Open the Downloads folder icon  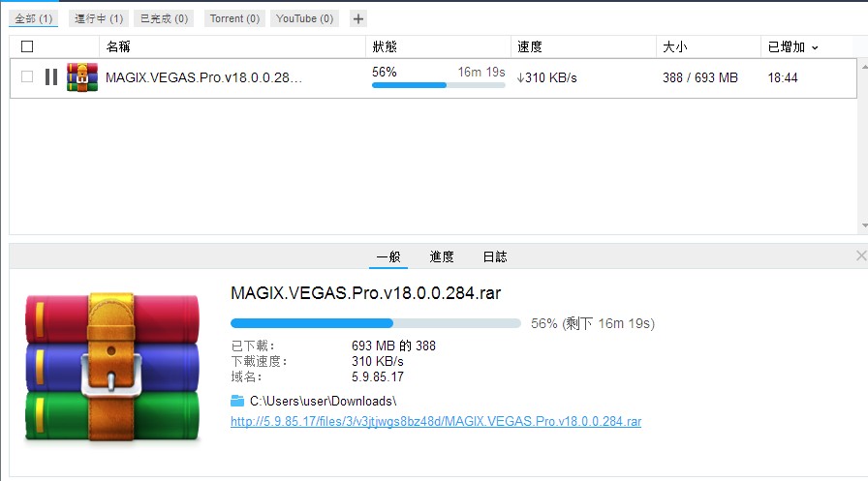237,401
